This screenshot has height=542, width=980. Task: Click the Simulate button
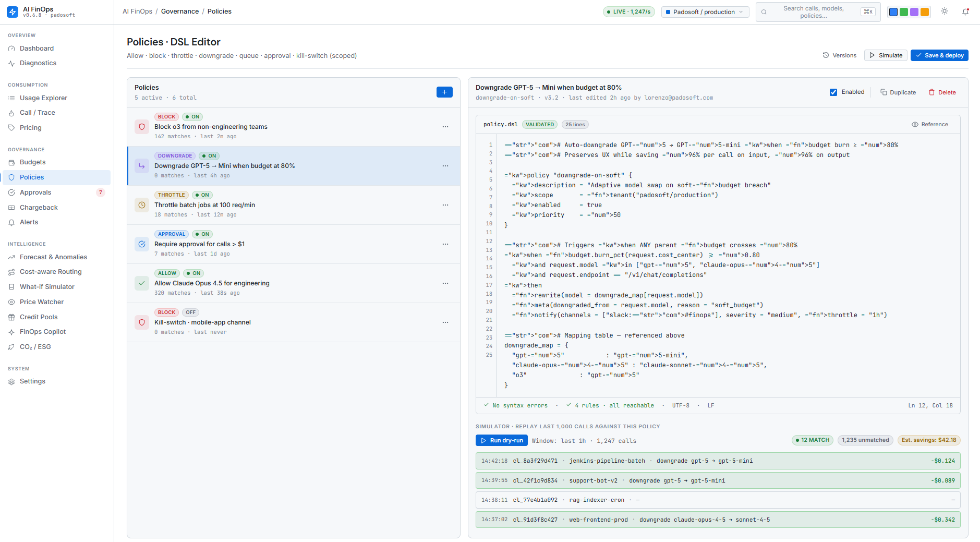pos(886,55)
